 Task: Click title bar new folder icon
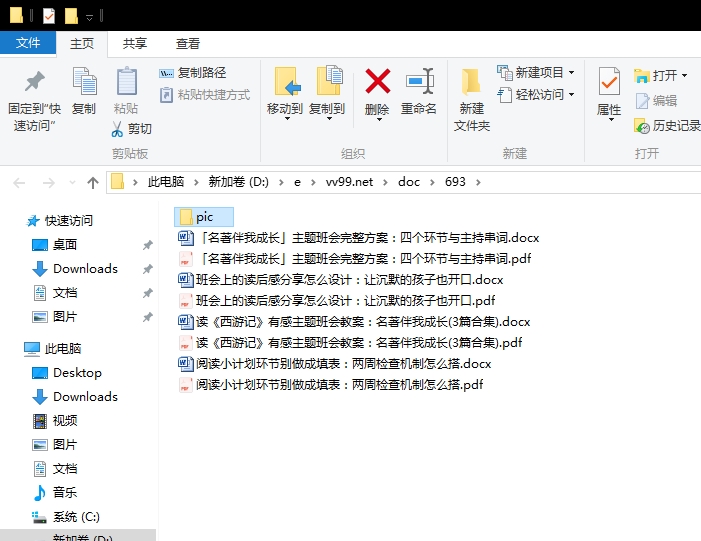71,16
